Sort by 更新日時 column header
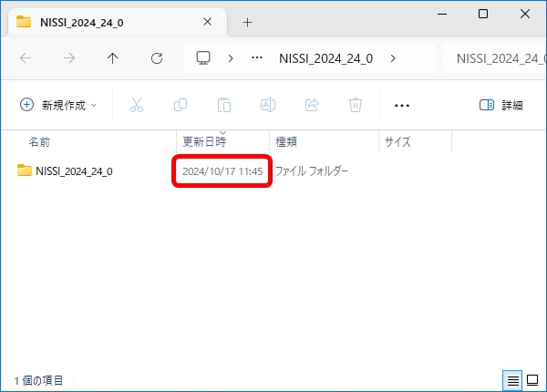 (204, 142)
